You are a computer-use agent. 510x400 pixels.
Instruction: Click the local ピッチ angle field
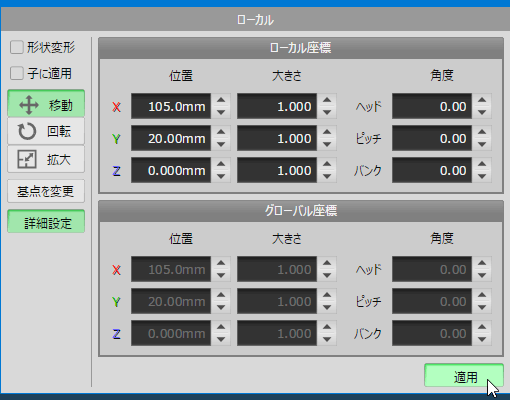point(432,138)
